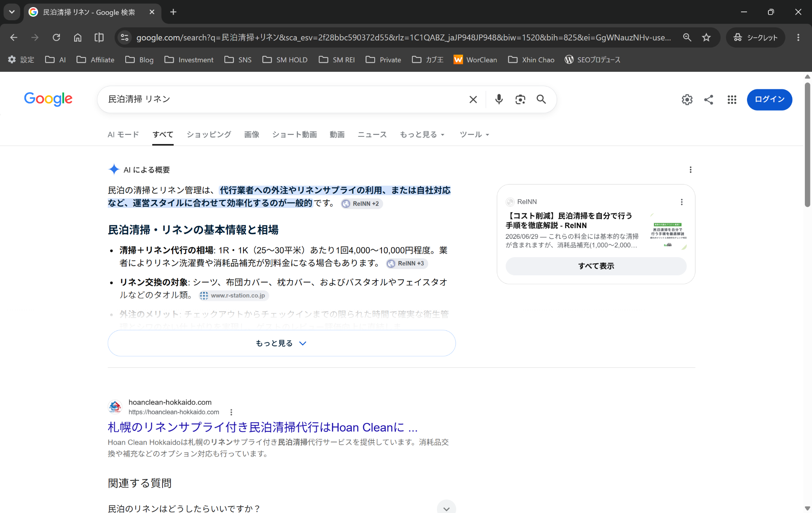Open the browser home page icon
812x513 pixels.
[78, 37]
